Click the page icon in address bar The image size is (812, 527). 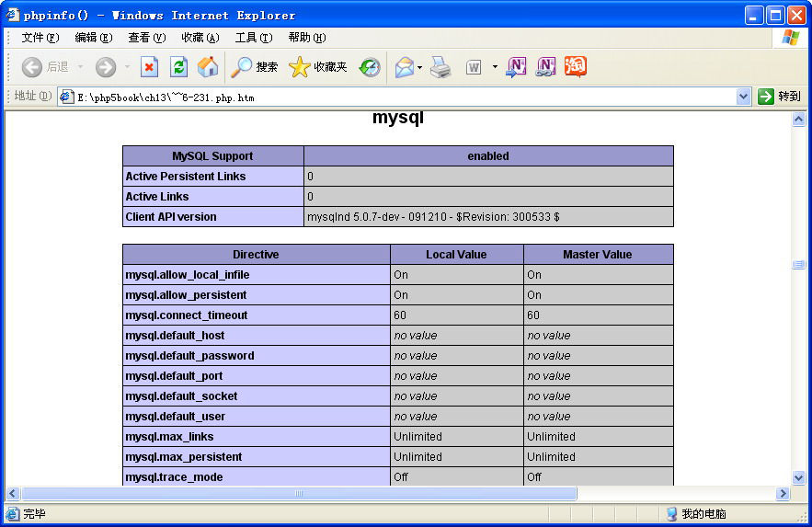coord(67,97)
